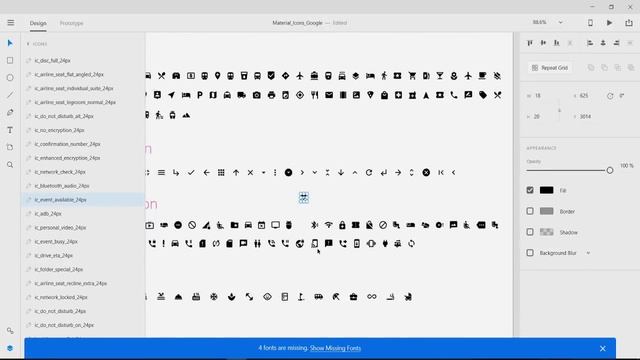The image size is (640, 360).
Task: Select the apps grid icon on canvas
Action: 221,173
